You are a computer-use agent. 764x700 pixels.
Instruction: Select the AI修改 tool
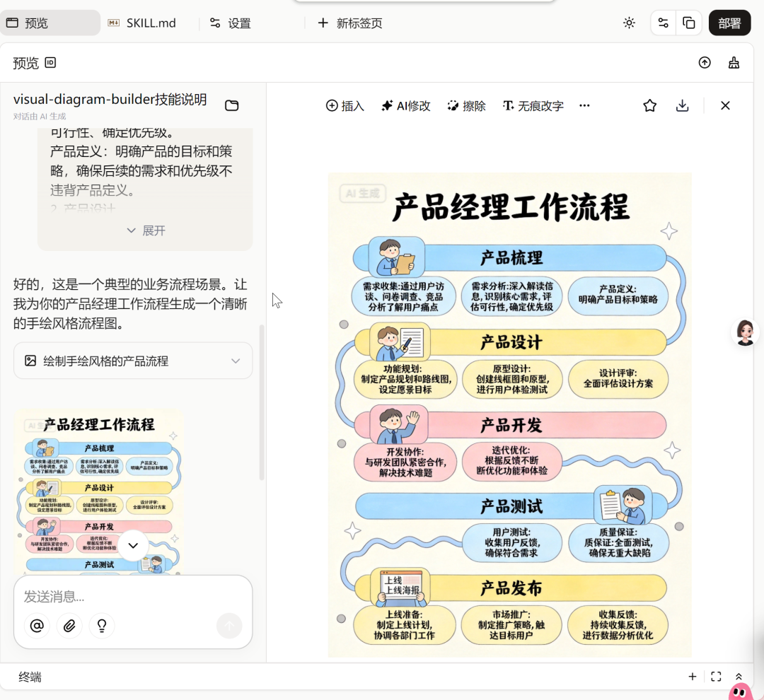406,105
